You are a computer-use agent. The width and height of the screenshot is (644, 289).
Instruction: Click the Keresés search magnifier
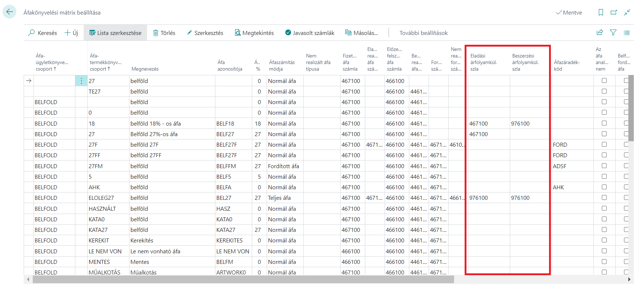32,33
